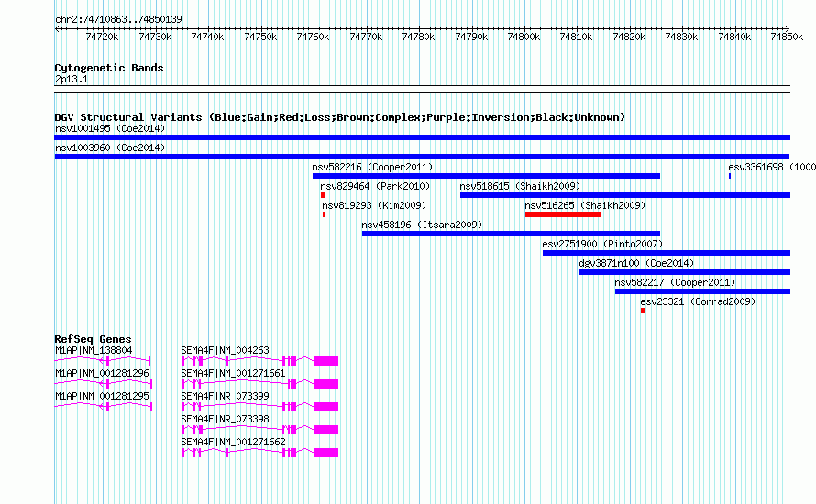
Task: Select the nsv582216 (Cooper2011) variant bar
Action: coord(486,176)
